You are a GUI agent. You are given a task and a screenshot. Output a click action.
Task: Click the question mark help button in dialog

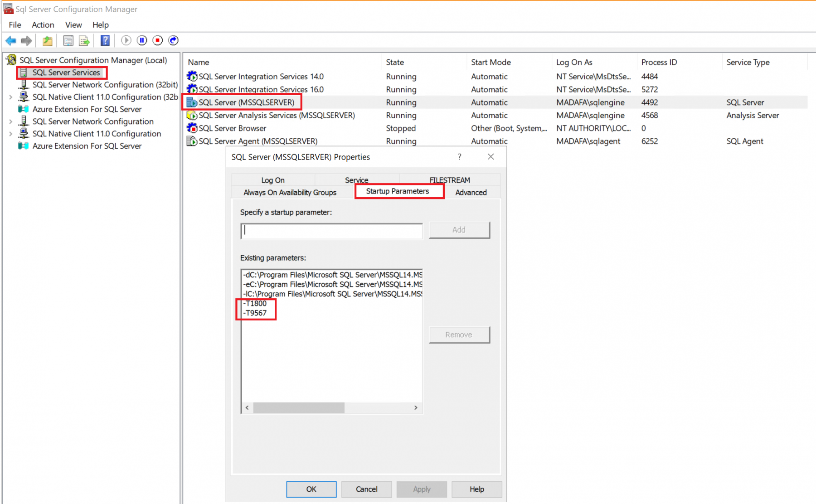point(460,157)
